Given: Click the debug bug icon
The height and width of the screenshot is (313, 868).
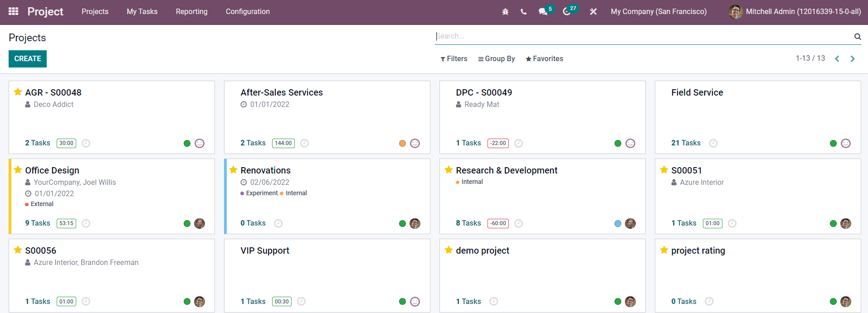Looking at the screenshot, I should 505,12.
